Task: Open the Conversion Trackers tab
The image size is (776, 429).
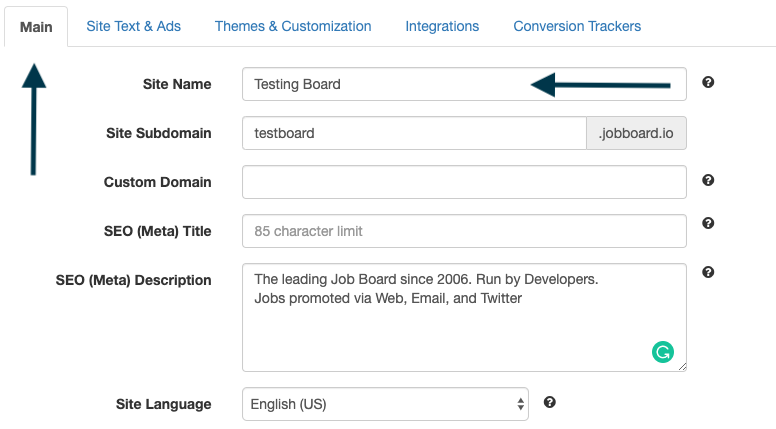Action: (x=577, y=26)
